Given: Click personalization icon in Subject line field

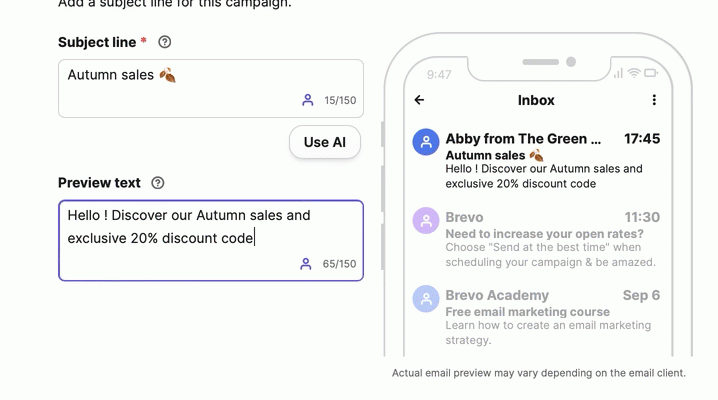Looking at the screenshot, I should [308, 100].
